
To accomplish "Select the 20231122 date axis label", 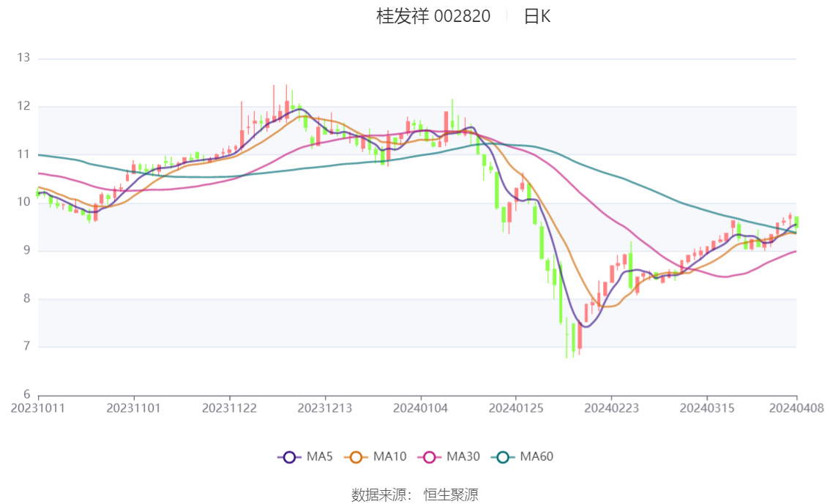I will click(229, 407).
